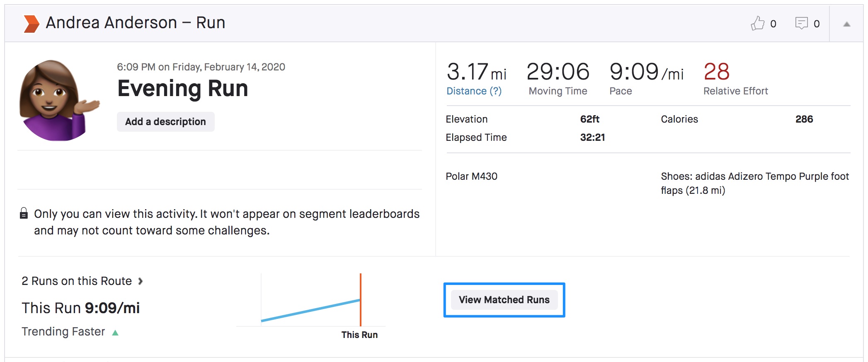Expand the chevron beside Runs on this Route
Viewport: 868px width, 362px height.
[141, 281]
